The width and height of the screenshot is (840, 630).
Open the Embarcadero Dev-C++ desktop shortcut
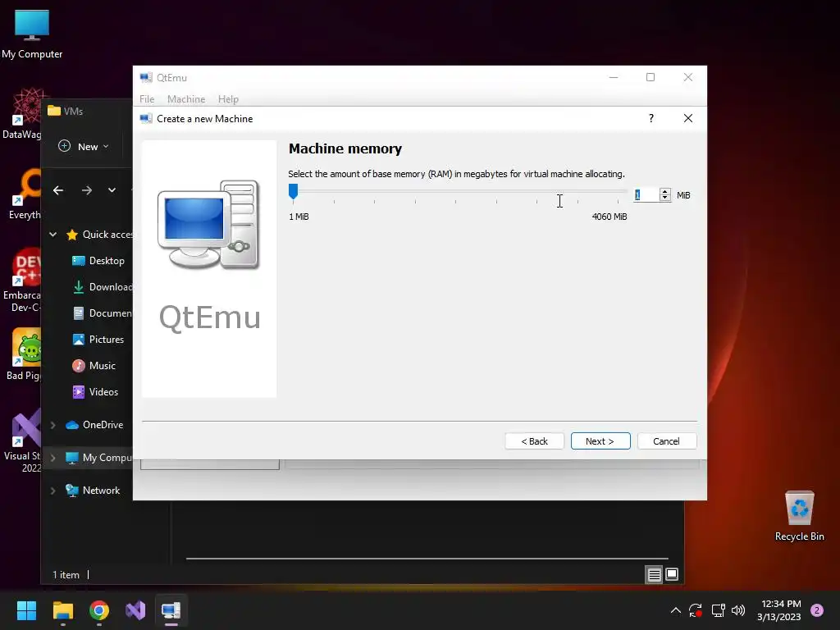pos(22,281)
